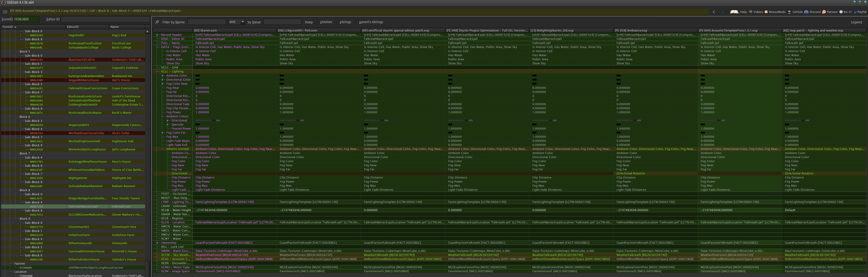This screenshot has height=277, width=868.
Task: Expand the Record Header row
Action: [157, 35]
